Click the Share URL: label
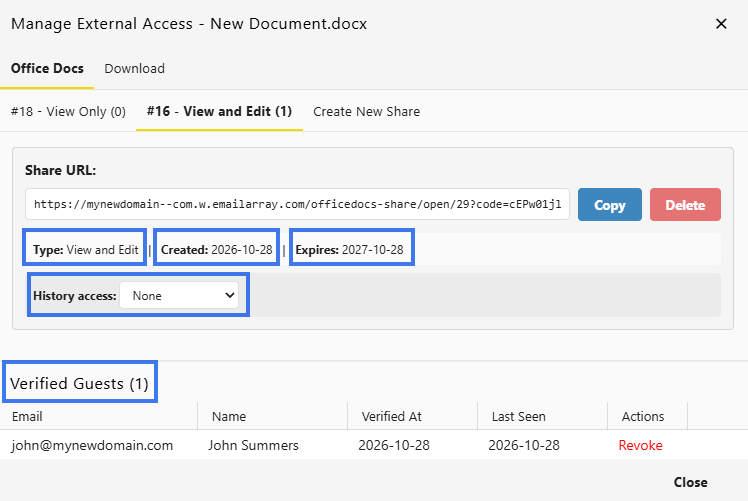 coord(61,170)
